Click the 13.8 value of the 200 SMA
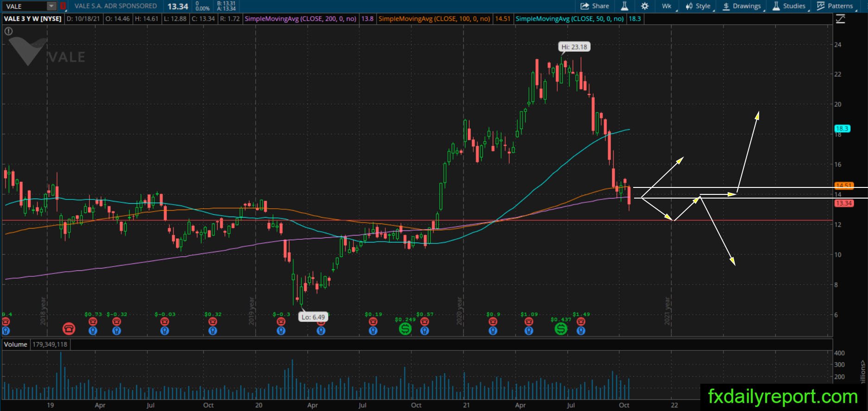868x411 pixels. [x=367, y=19]
